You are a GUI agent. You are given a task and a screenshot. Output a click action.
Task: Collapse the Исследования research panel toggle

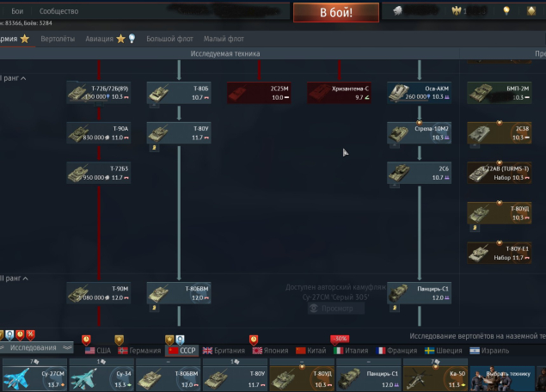(36, 348)
